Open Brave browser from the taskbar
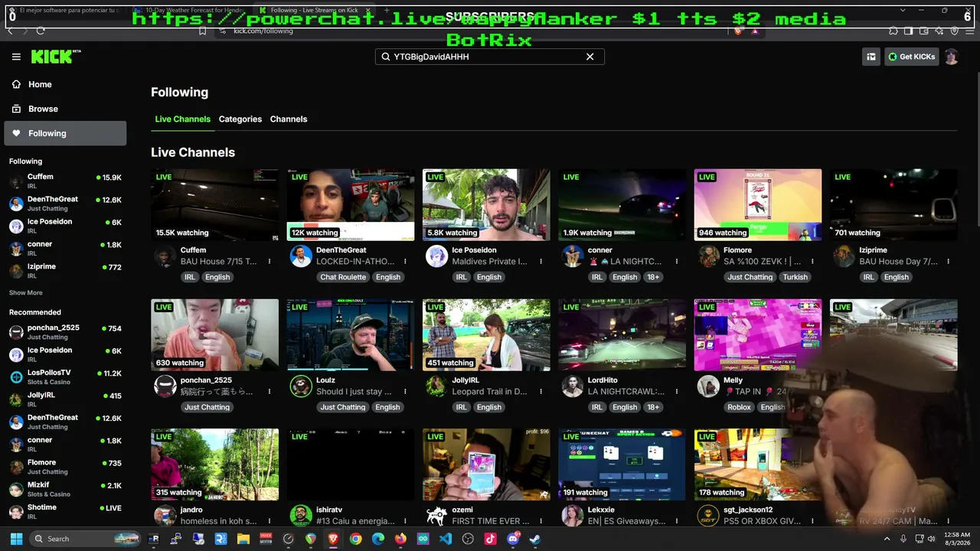This screenshot has height=551, width=980. [333, 539]
